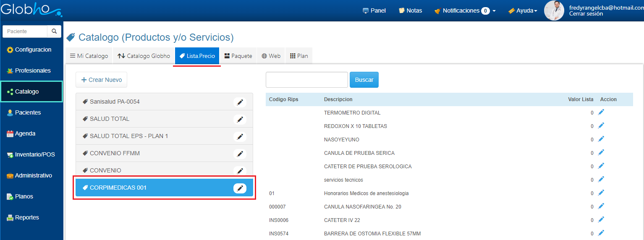Viewport: 644px width, 240px height.
Task: Open Pacientes in the sidebar
Action: coord(32,112)
